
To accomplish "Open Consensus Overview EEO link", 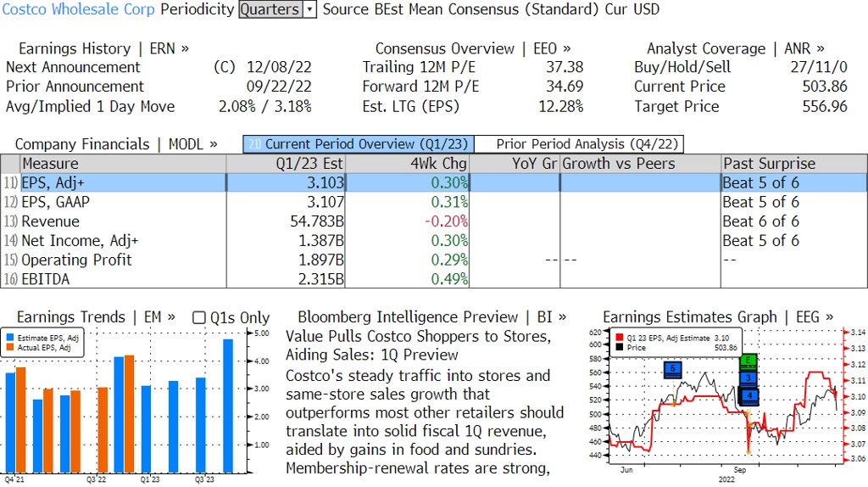I will coord(473,48).
